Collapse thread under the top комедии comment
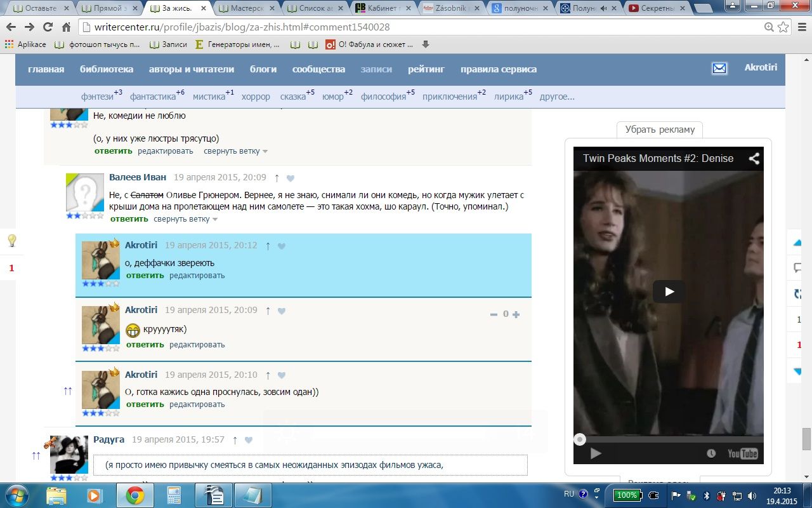The width and height of the screenshot is (812, 508). pyautogui.click(x=235, y=151)
